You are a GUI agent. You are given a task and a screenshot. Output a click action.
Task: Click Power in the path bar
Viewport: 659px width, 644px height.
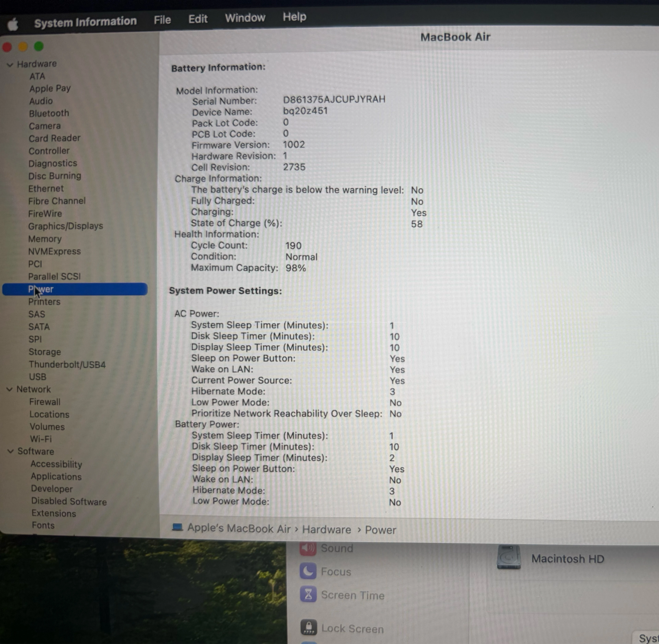click(380, 530)
